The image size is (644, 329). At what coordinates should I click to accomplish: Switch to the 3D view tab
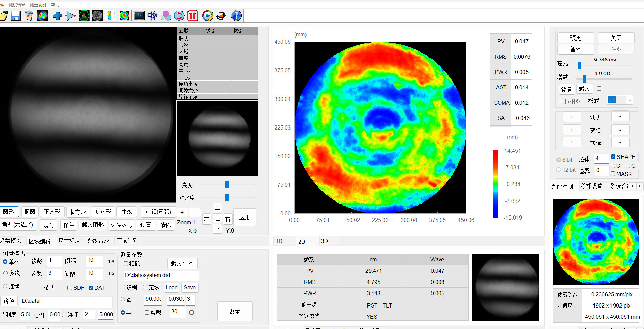point(324,241)
